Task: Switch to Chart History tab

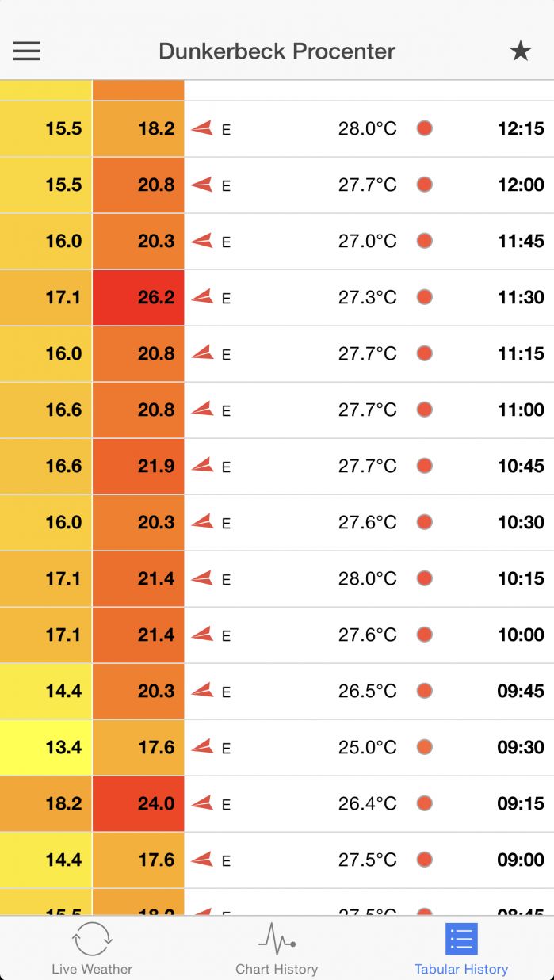Action: point(277,969)
